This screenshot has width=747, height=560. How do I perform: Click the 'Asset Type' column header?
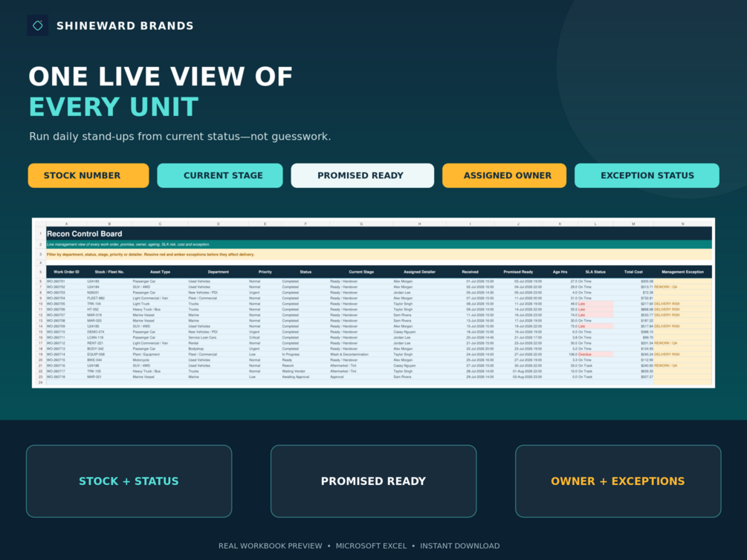[x=160, y=272]
